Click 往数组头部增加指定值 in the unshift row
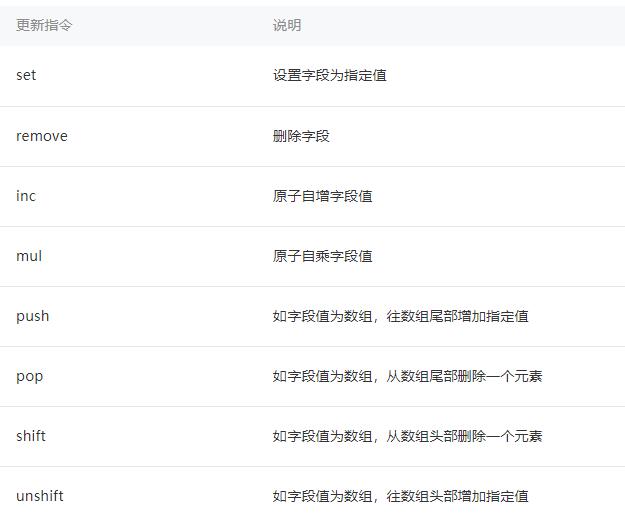 pos(457,496)
